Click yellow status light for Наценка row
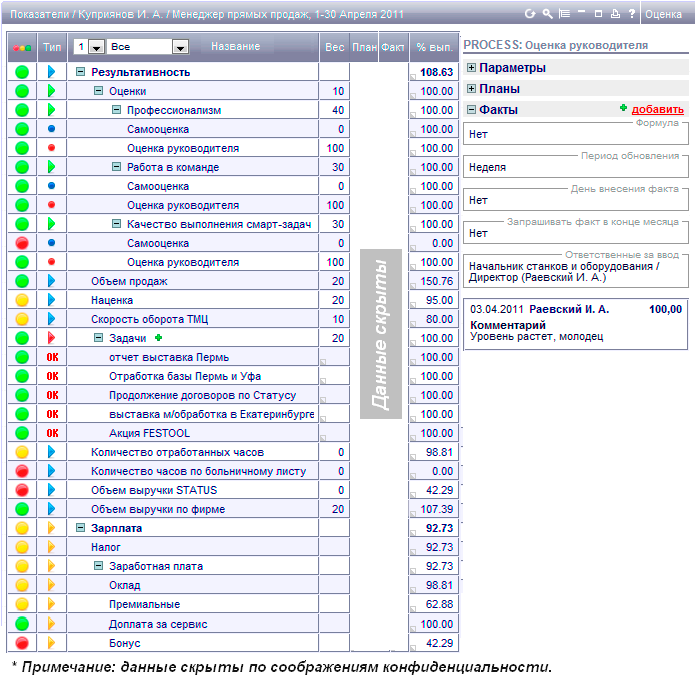695x681 pixels. coord(22,300)
